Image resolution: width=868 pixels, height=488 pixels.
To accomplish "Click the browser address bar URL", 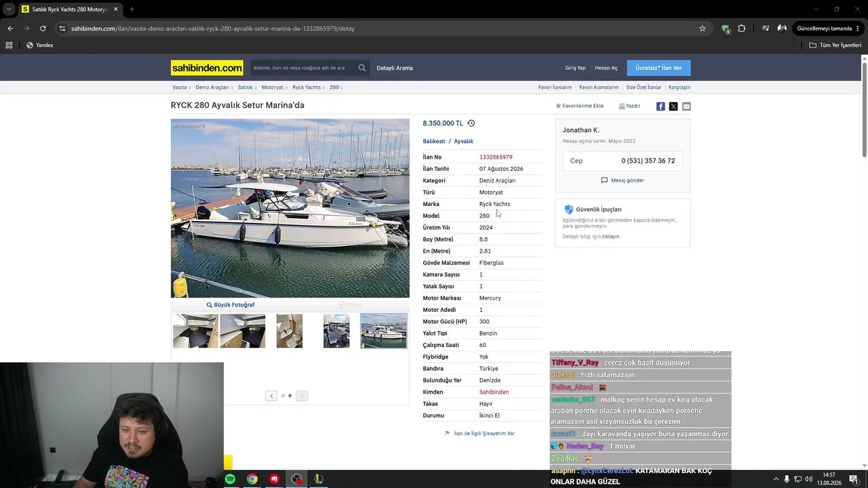I will 213,28.
